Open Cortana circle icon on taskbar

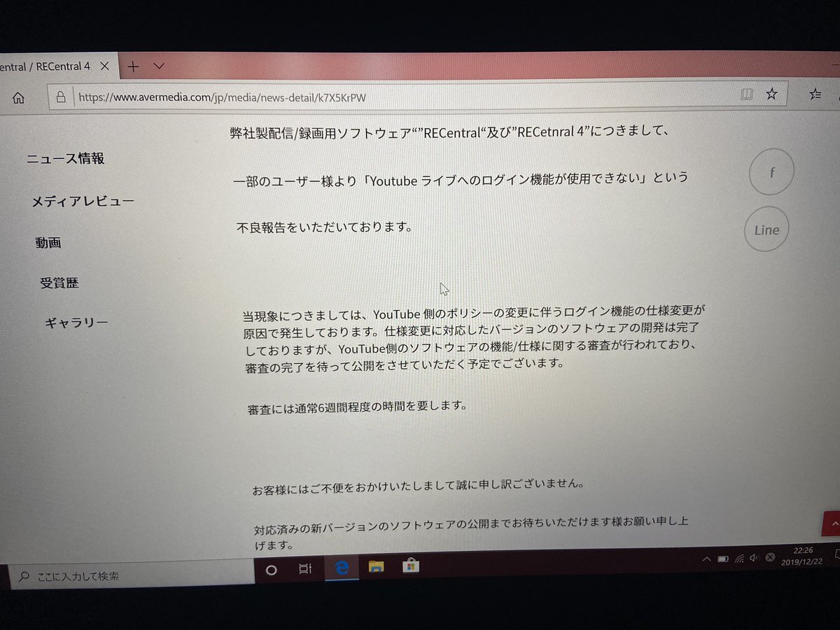[x=272, y=569]
